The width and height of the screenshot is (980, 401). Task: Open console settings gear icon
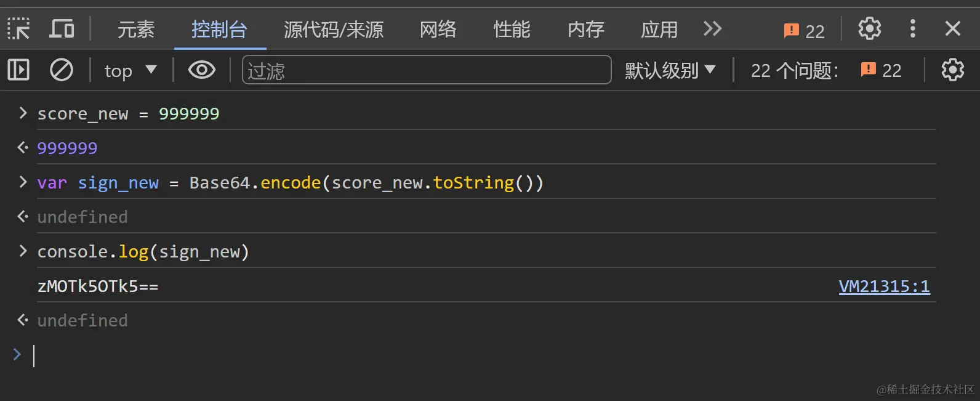pyautogui.click(x=952, y=70)
